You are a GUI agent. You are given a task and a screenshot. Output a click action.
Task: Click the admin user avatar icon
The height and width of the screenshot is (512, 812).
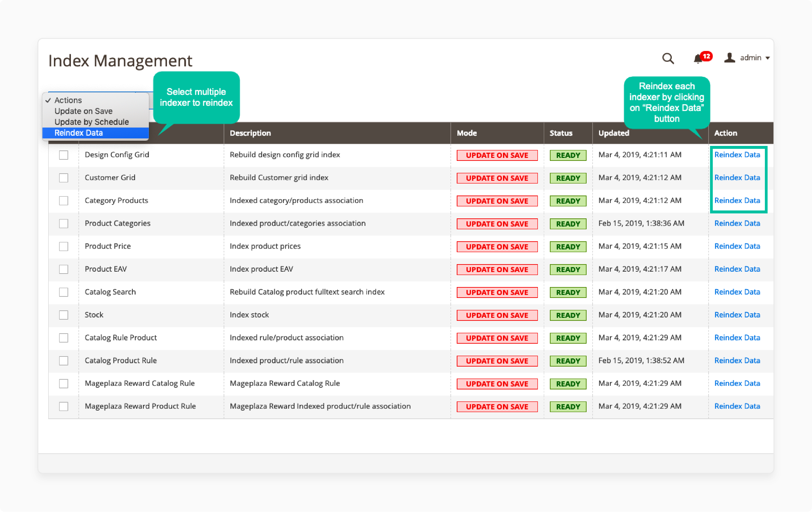pos(729,58)
